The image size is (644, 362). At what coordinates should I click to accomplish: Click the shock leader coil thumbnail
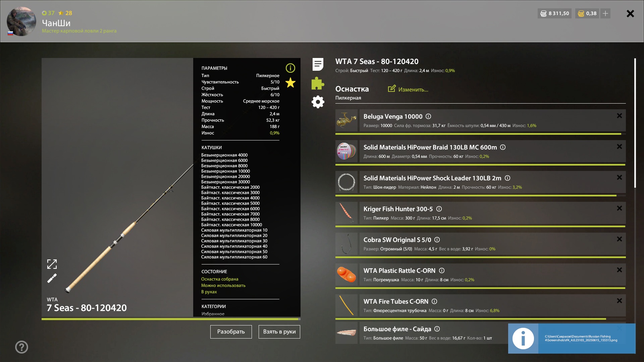[x=346, y=182]
